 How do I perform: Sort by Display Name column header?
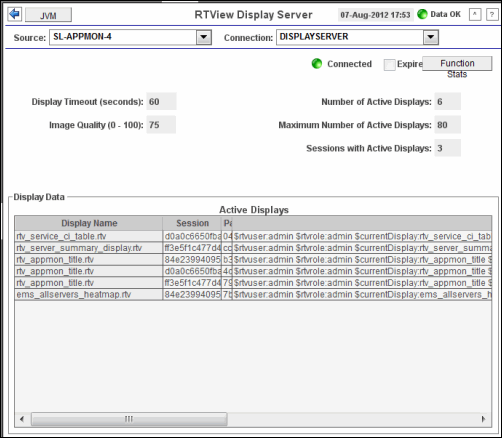(89, 223)
